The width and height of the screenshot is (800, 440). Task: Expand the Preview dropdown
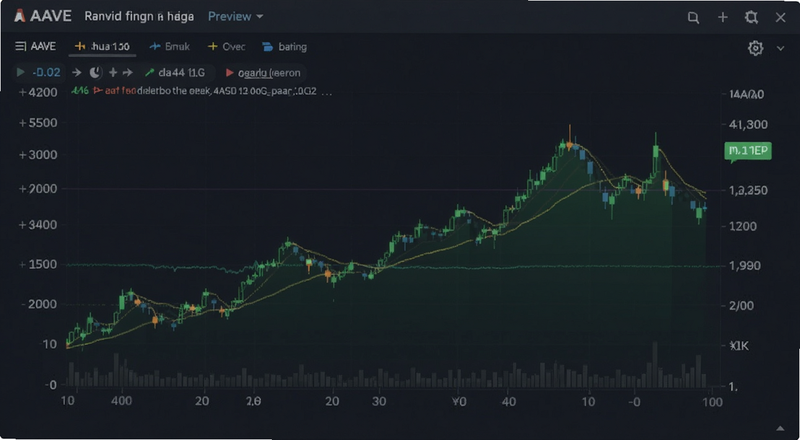pyautogui.click(x=235, y=16)
